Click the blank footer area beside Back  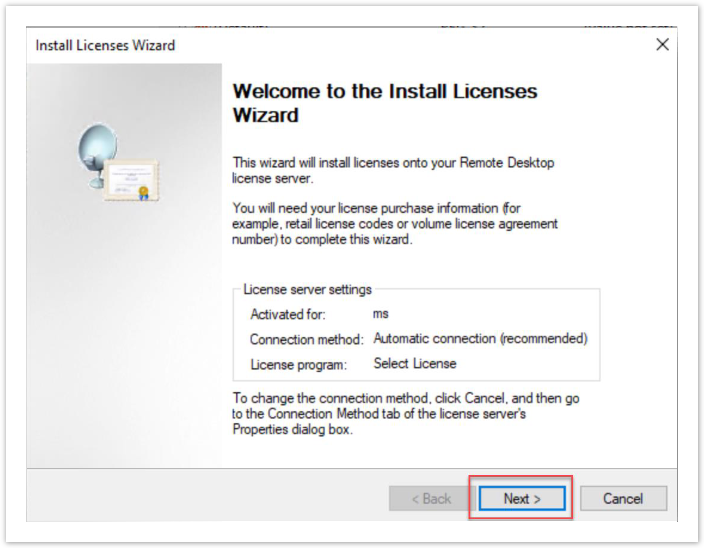pyautogui.click(x=200, y=498)
